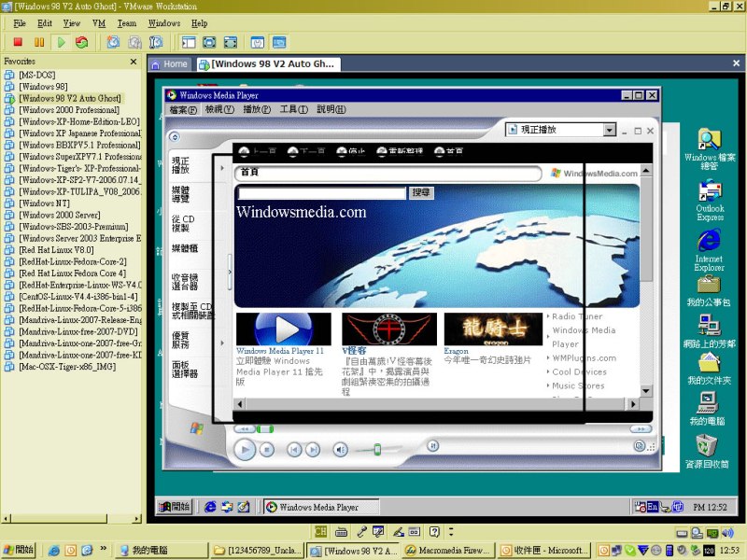Open the 工具(T) menu in Media Player
The image size is (747, 560).
(x=293, y=109)
